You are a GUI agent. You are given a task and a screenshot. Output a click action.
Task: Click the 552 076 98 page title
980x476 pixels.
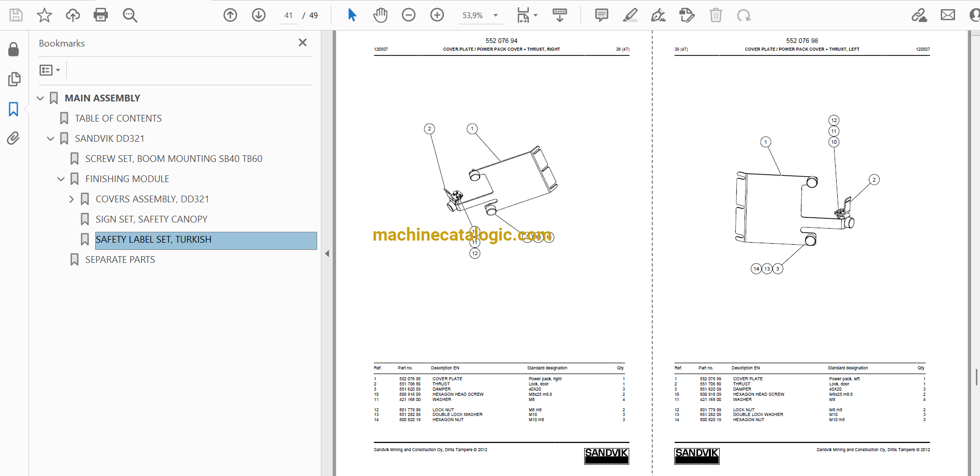coord(802,41)
